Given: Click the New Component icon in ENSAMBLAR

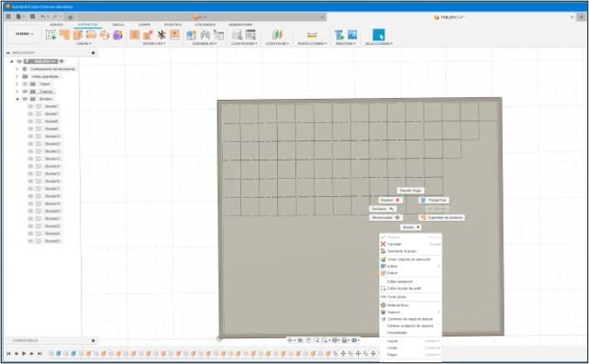Looking at the screenshot, I should (x=191, y=35).
